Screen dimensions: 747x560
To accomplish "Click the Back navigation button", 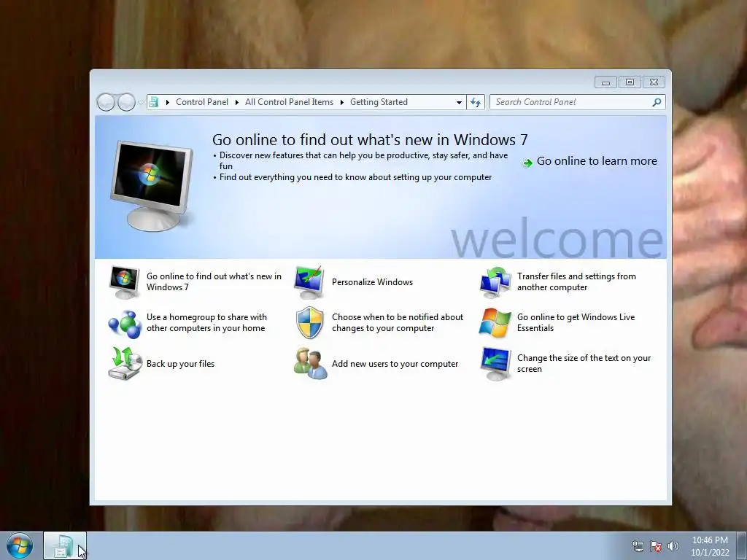I will coord(106,102).
